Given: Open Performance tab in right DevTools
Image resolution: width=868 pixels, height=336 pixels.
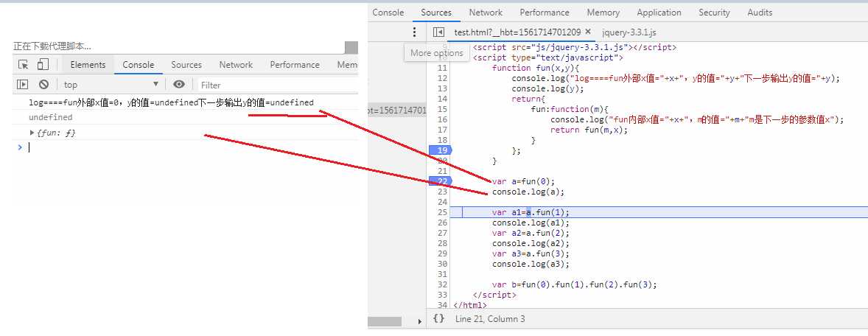Looking at the screenshot, I should point(545,13).
